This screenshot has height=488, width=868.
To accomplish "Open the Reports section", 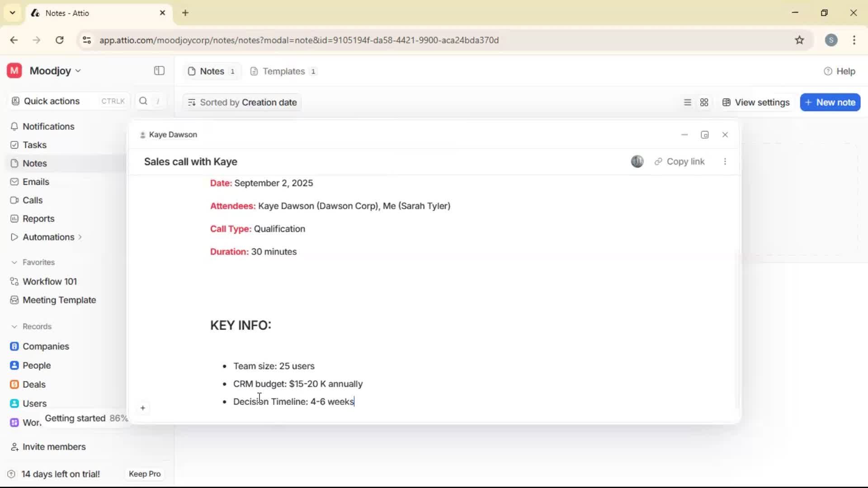I will [38, 219].
